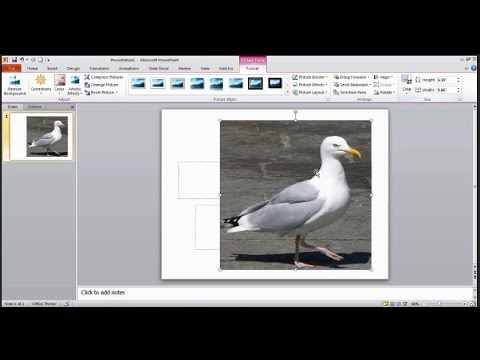
Task: Open the Artistic Effects gallery
Action: 75,85
